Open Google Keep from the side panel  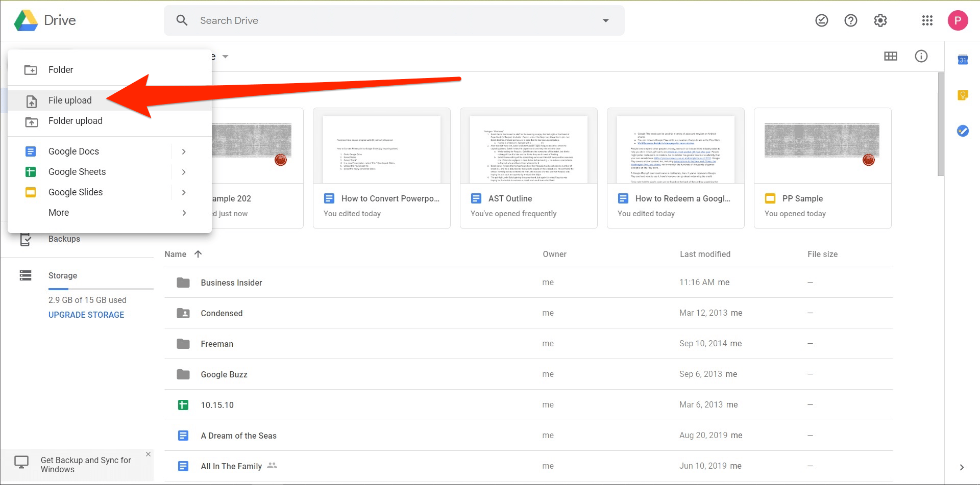[x=963, y=95]
